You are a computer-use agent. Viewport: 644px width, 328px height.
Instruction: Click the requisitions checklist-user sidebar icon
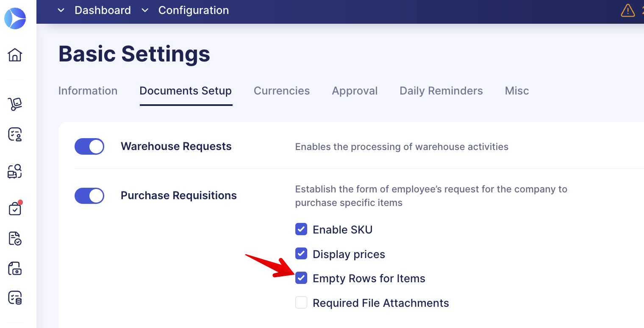click(x=15, y=134)
